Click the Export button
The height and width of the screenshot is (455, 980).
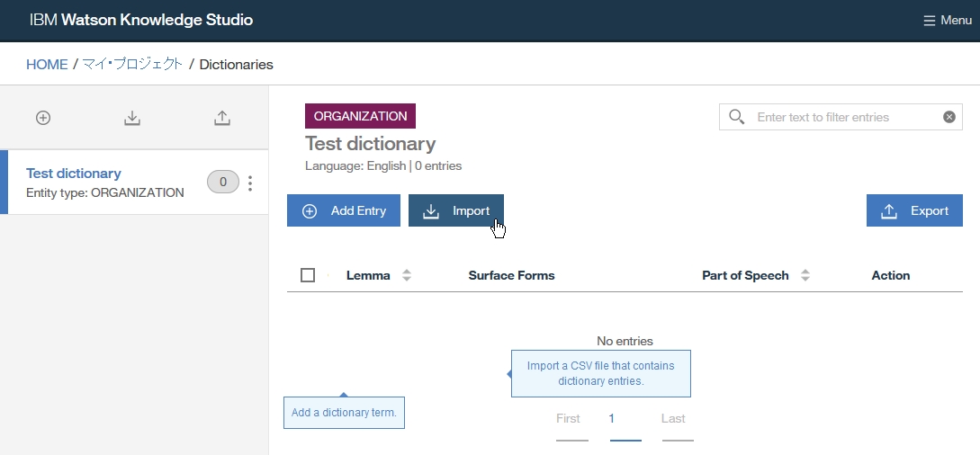click(x=914, y=210)
